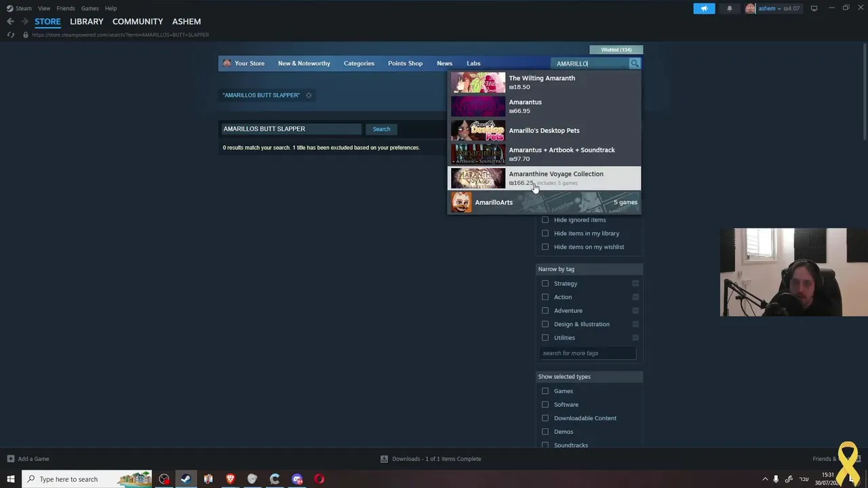Reload the store page
868x488 pixels.
coord(11,35)
